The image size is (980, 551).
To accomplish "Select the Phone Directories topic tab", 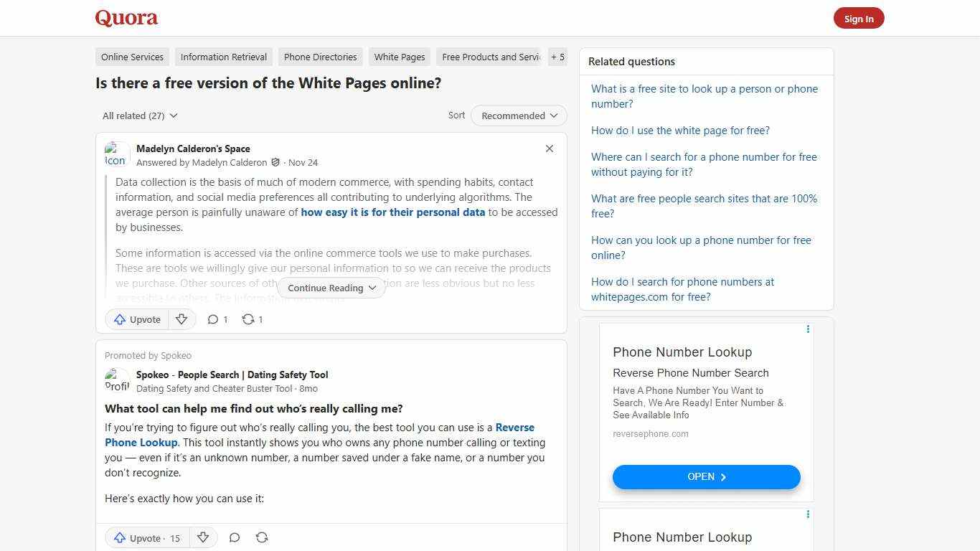I will [x=320, y=57].
